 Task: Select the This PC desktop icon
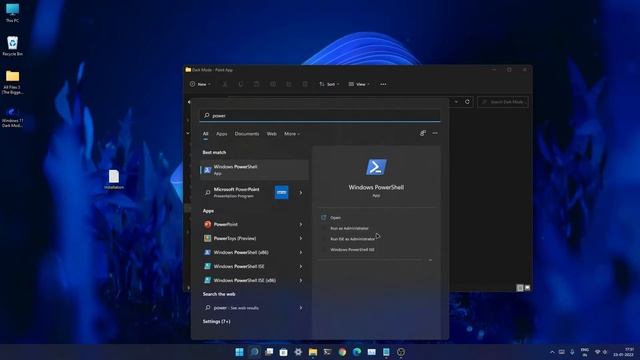[x=12, y=13]
